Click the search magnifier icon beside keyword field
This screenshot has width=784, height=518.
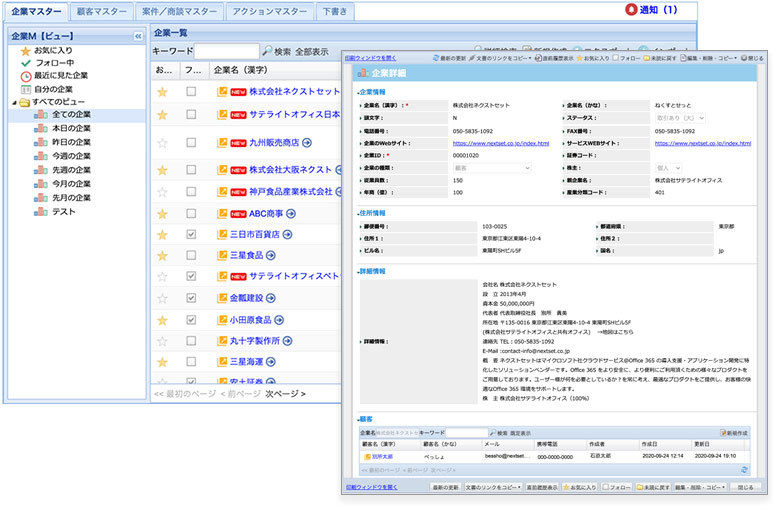(268, 51)
